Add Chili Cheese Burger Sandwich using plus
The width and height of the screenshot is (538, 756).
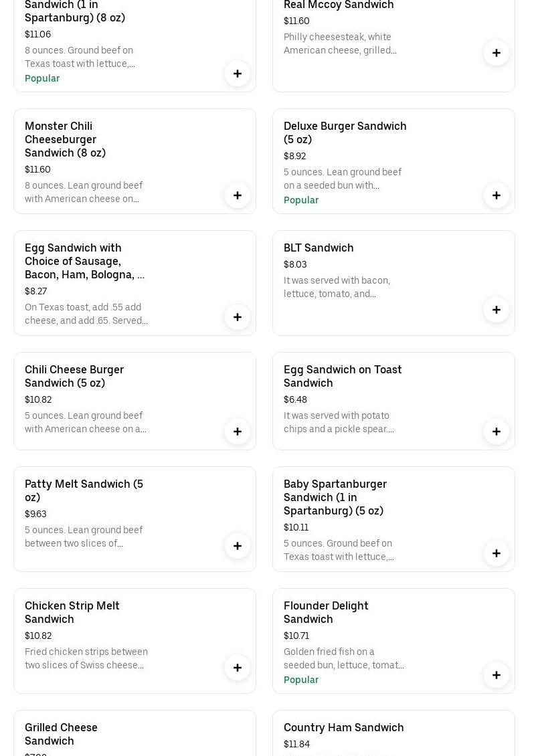238,432
